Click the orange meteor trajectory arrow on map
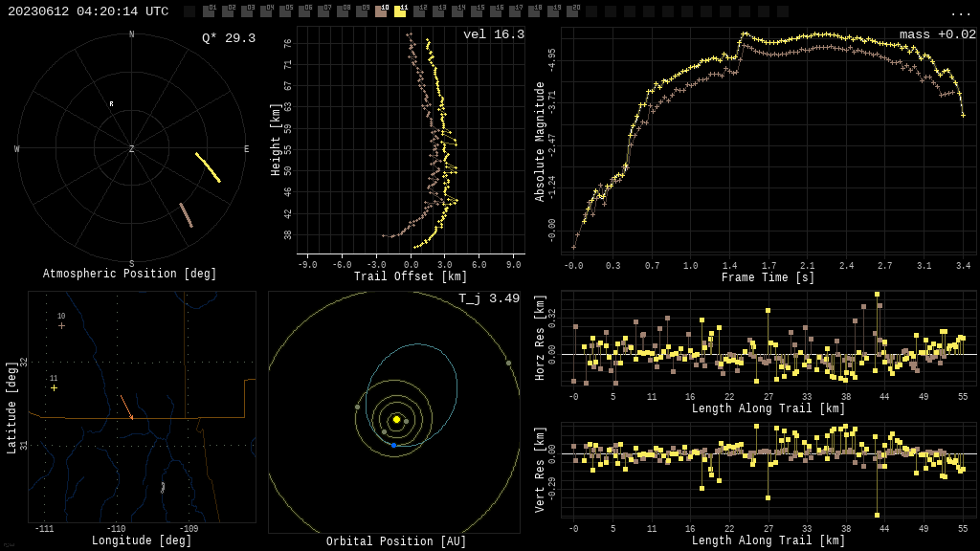Viewport: 980px width, 551px height. [126, 407]
